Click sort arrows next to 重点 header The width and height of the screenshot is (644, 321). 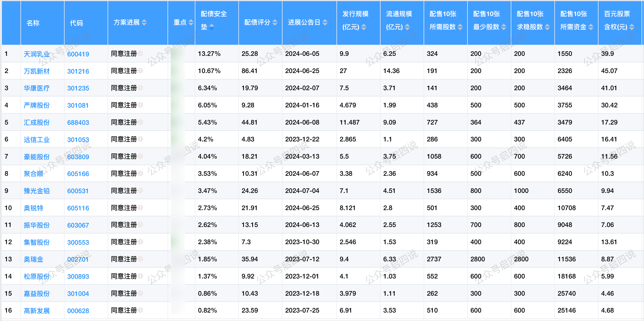[191, 22]
